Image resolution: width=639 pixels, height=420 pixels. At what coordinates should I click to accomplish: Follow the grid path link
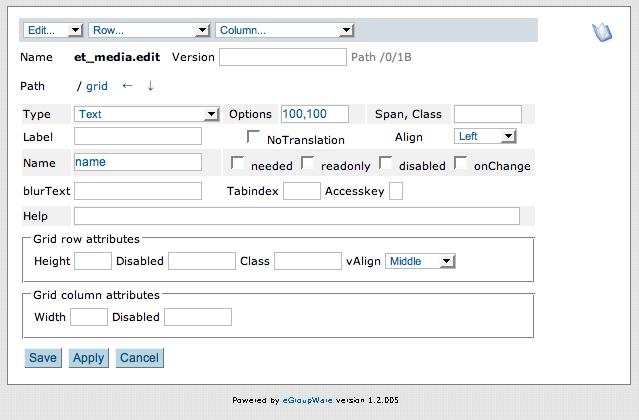pyautogui.click(x=97, y=86)
